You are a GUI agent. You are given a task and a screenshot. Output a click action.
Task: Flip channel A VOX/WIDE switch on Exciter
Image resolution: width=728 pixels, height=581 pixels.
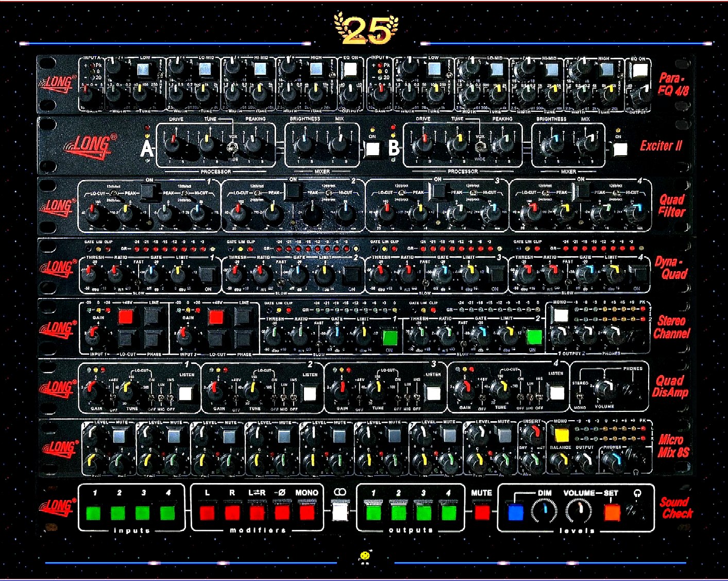[x=232, y=147]
